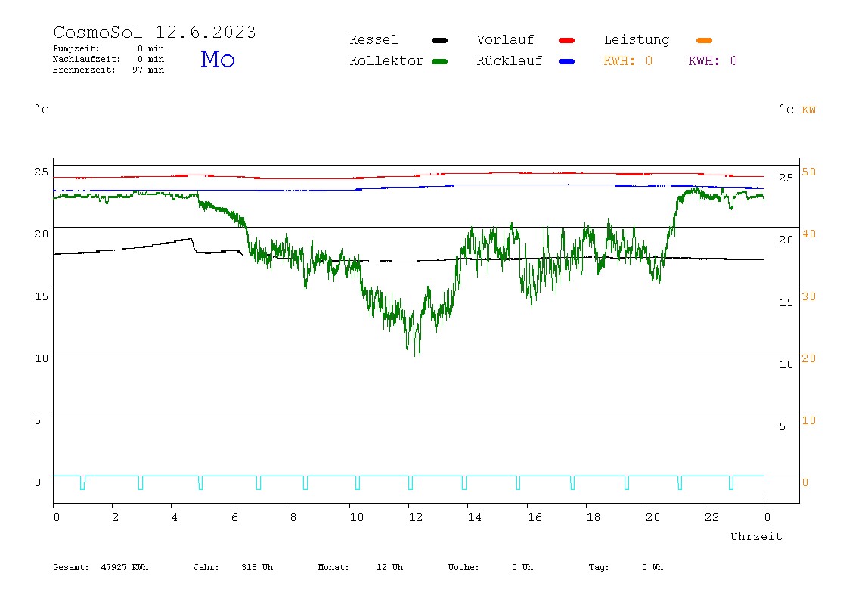The height and width of the screenshot is (614, 868).
Task: Click the 'Tag:' label
Action: point(599,567)
